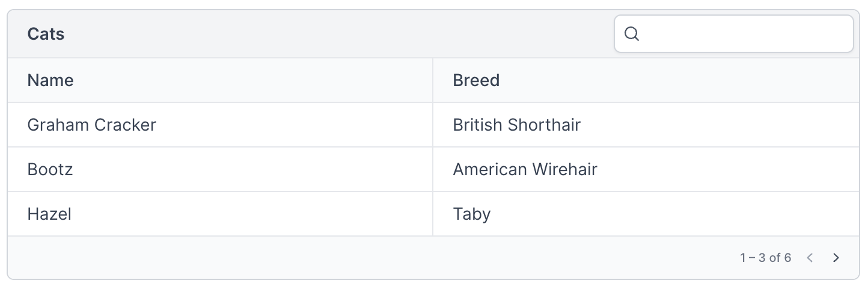Click the table header bar beside Cats
The image size is (868, 289).
tap(337, 34)
